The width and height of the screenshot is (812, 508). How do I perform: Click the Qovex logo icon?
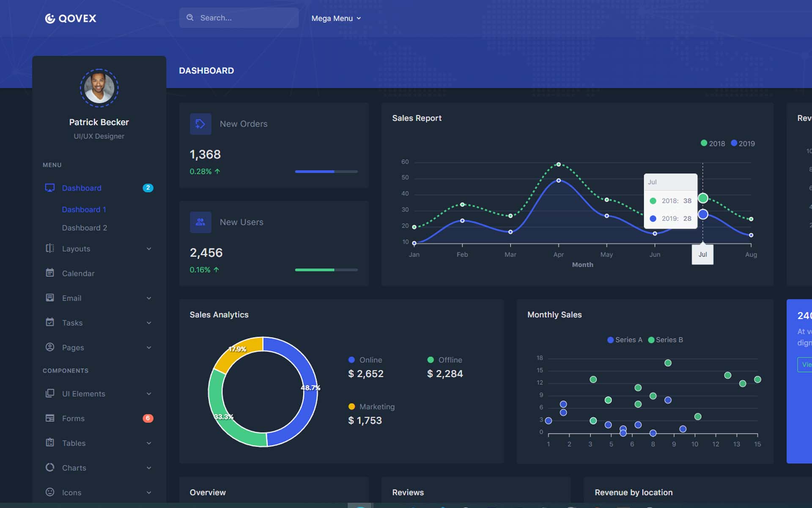[x=50, y=18]
